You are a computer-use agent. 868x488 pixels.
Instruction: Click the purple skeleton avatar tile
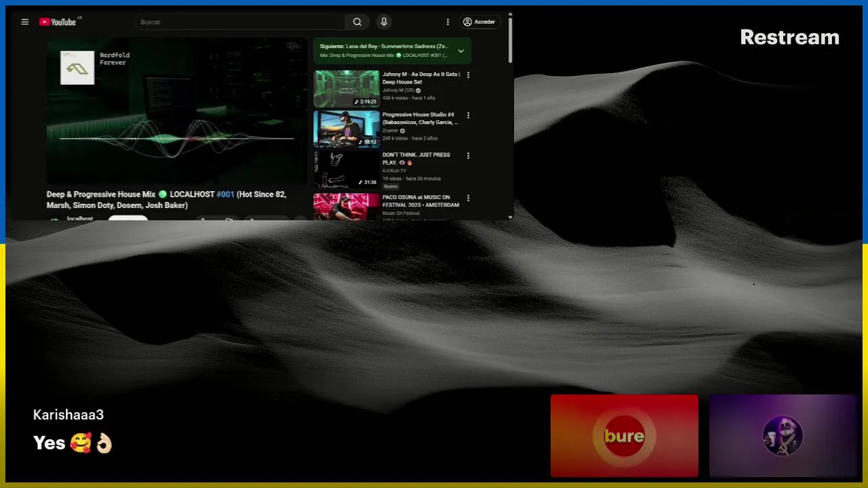point(783,436)
